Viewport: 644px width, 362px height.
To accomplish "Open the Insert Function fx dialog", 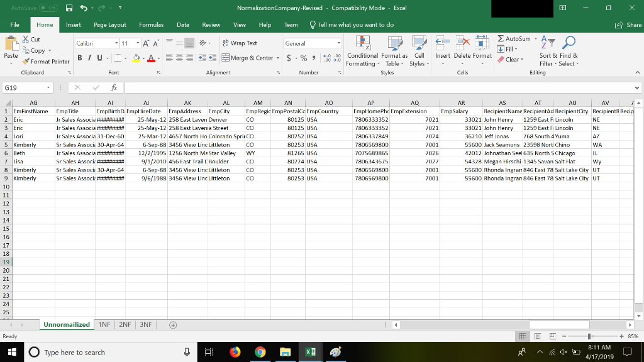I will tap(114, 87).
